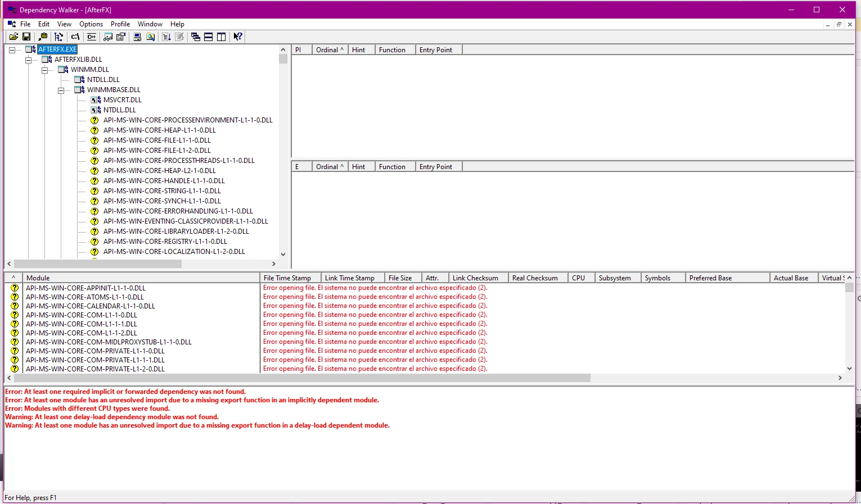Click View Module in External Viewer icon

108,37
